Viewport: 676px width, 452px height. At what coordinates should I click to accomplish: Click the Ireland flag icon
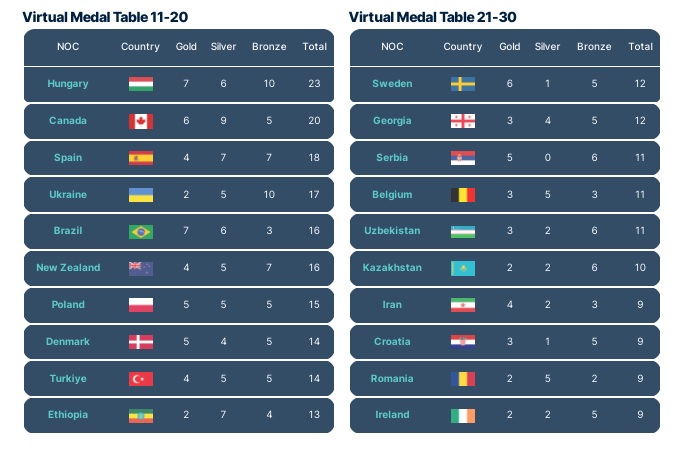pyautogui.click(x=462, y=415)
